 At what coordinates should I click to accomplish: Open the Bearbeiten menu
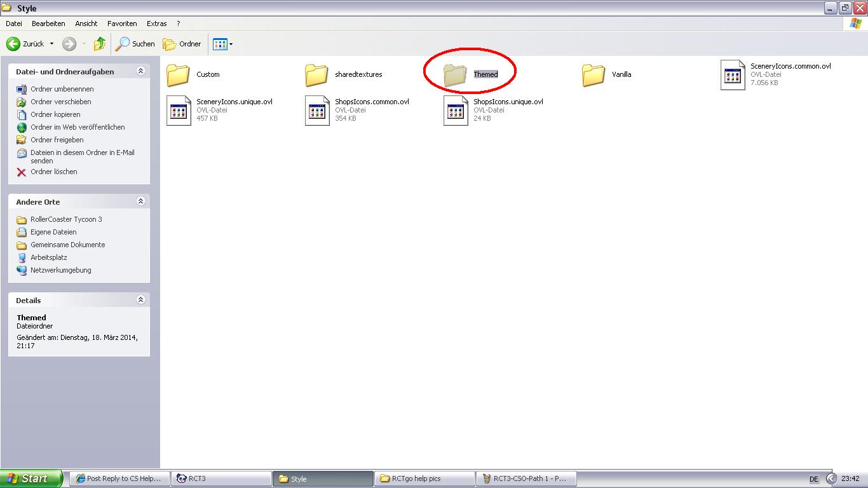[x=48, y=24]
